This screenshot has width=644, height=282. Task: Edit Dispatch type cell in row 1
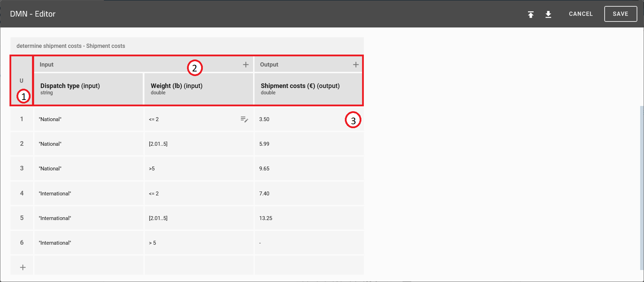coord(89,119)
